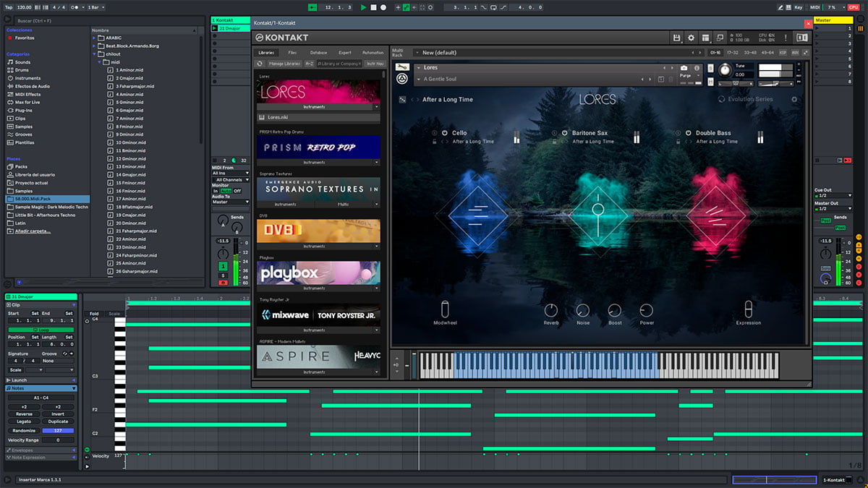Open Kontakt's save (floppy disk) menu
This screenshot has width=868, height=488.
(676, 38)
